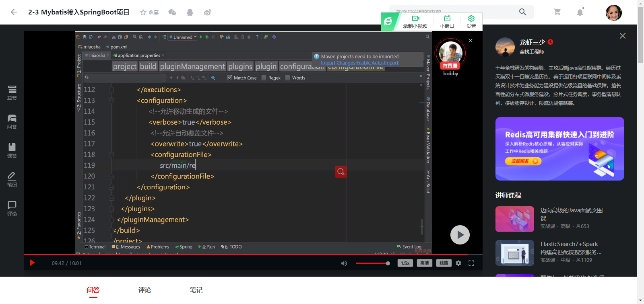Share the course via the QQ icon
The image size is (644, 304).
190,12
